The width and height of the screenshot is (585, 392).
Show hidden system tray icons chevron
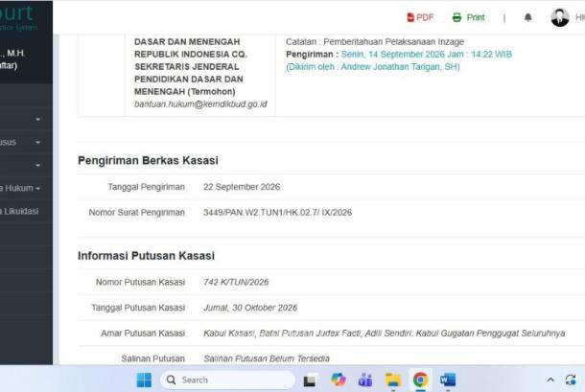(550, 380)
